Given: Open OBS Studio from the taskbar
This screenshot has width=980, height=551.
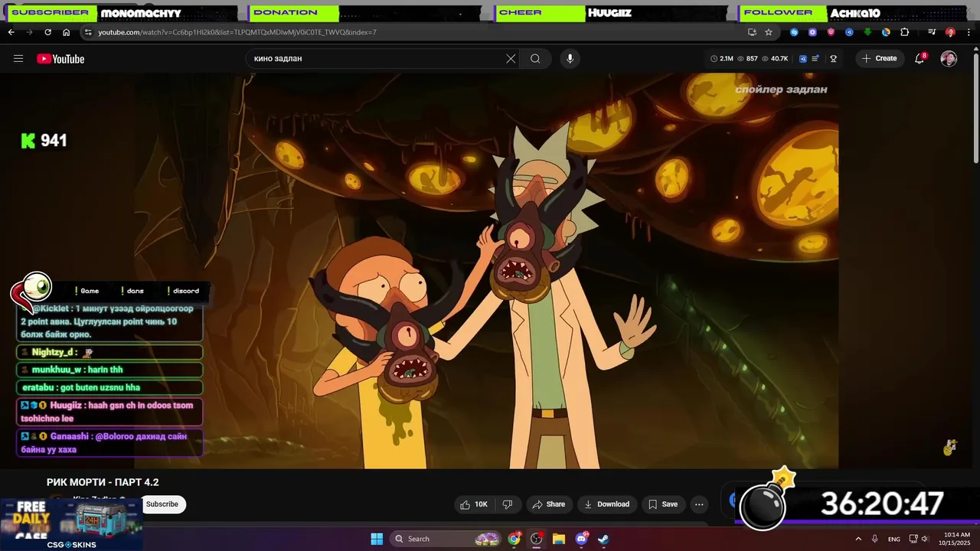Looking at the screenshot, I should [x=537, y=539].
